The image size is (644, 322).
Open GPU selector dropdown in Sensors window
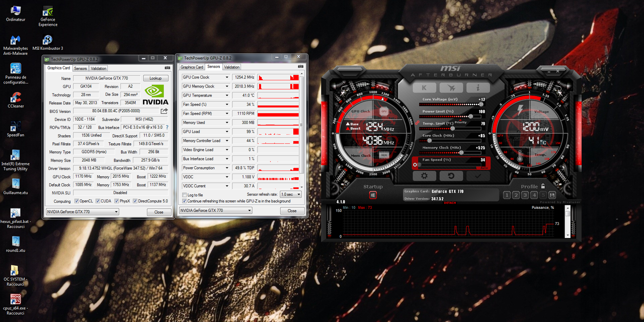tap(216, 210)
